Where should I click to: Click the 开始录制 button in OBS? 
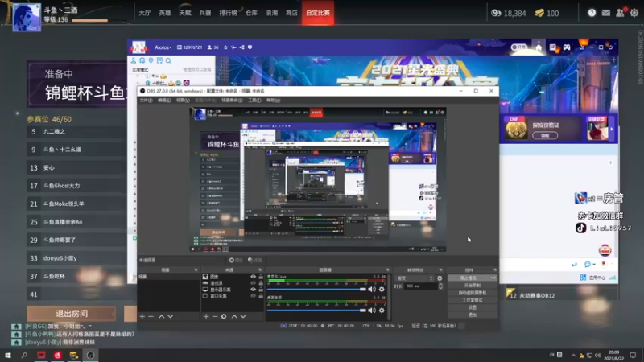tap(473, 286)
